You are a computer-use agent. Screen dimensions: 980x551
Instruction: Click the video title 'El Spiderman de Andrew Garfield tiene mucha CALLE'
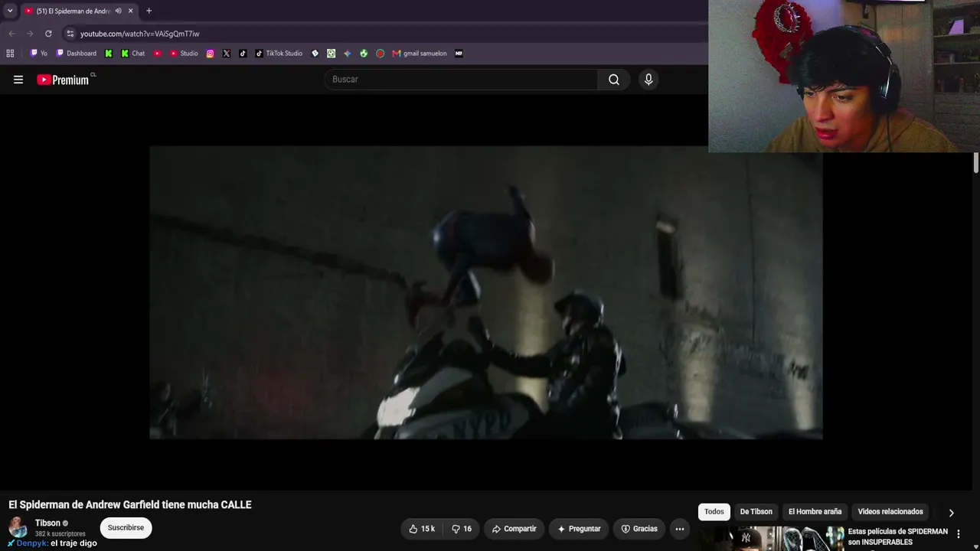pyautogui.click(x=130, y=505)
